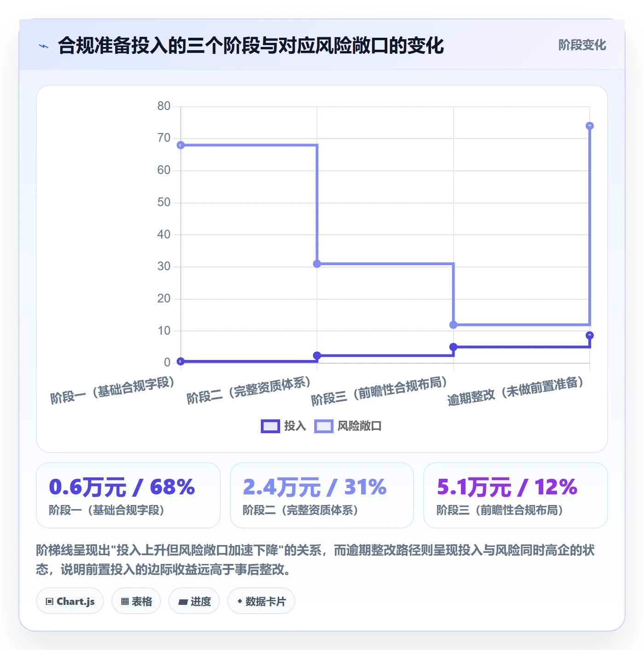Viewport: 644px width, 650px height.
Task: Click the 表格 chip grid icon
Action: click(125, 602)
